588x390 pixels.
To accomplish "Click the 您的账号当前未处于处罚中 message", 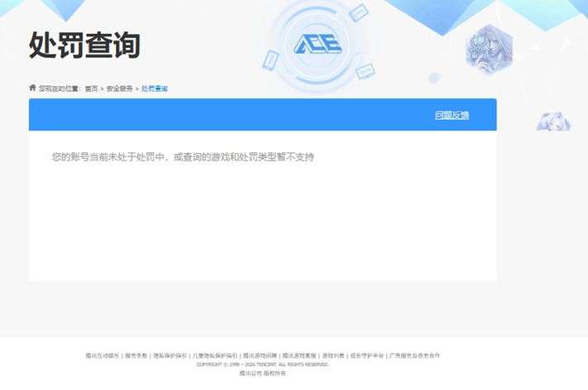I will point(183,156).
